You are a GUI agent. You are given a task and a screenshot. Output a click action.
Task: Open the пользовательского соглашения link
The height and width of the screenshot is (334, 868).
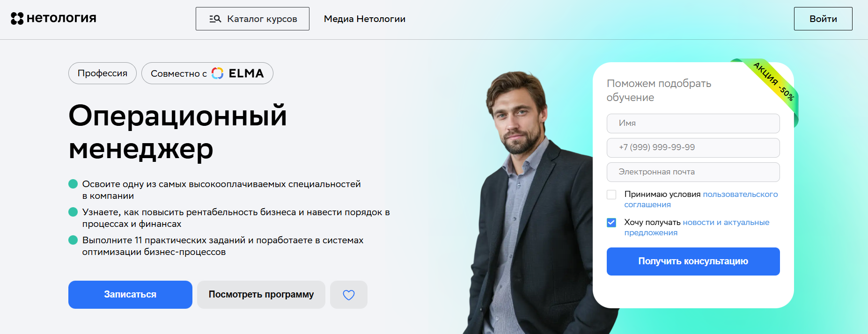(701, 199)
